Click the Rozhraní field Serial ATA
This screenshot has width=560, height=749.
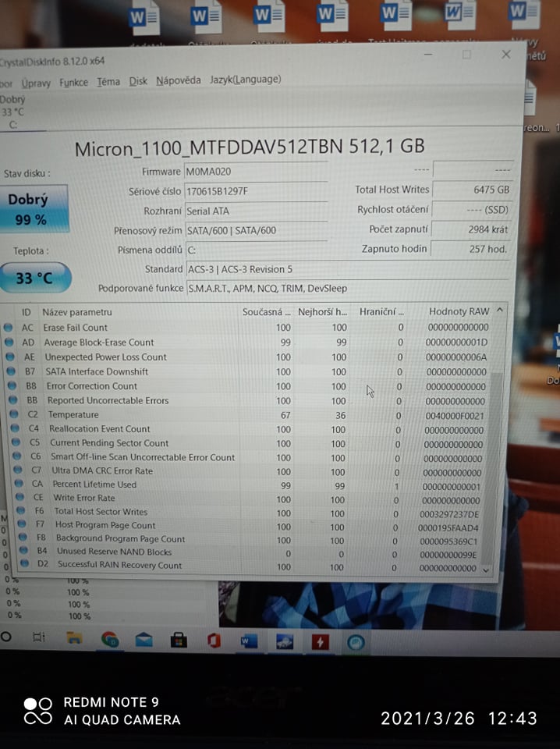pyautogui.click(x=256, y=211)
